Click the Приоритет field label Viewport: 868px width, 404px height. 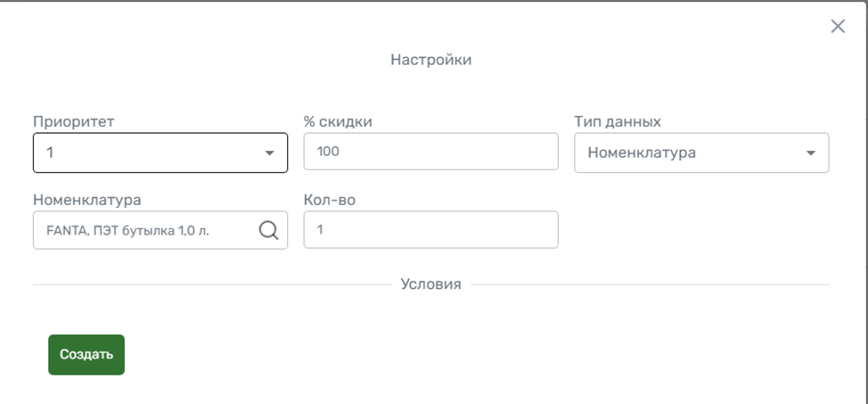pyautogui.click(x=73, y=122)
